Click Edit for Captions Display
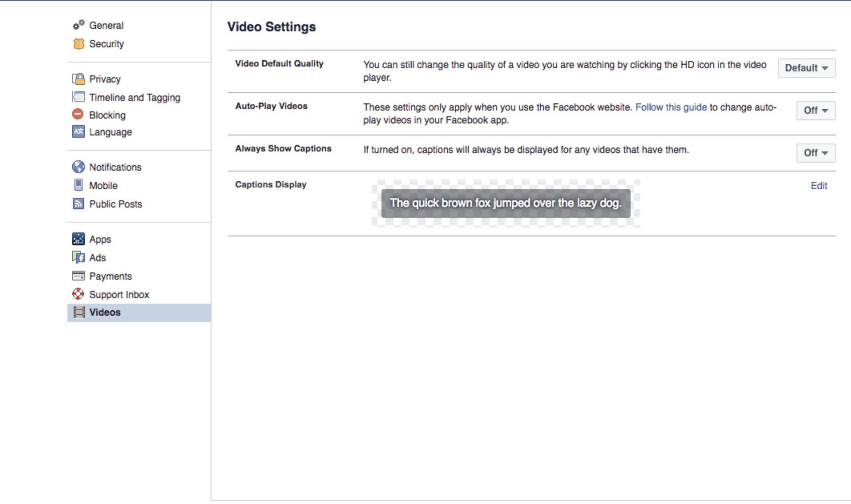The height and width of the screenshot is (504, 851). [x=819, y=186]
